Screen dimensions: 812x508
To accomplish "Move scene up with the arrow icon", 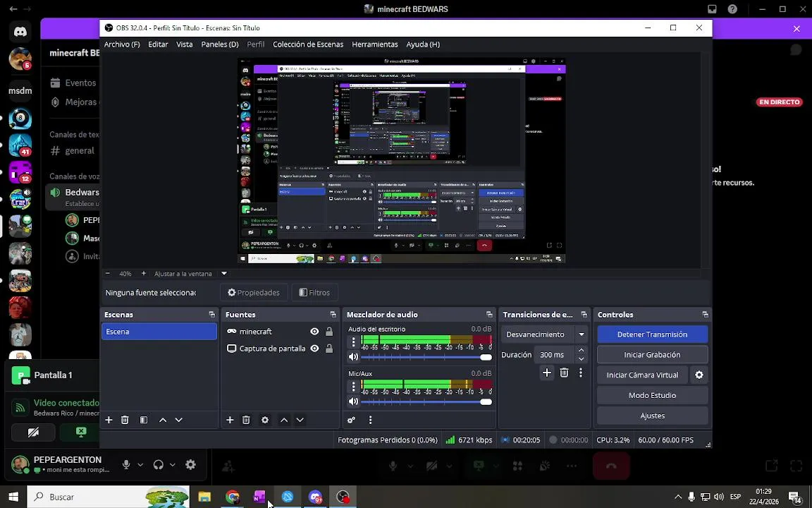I will 163,420.
